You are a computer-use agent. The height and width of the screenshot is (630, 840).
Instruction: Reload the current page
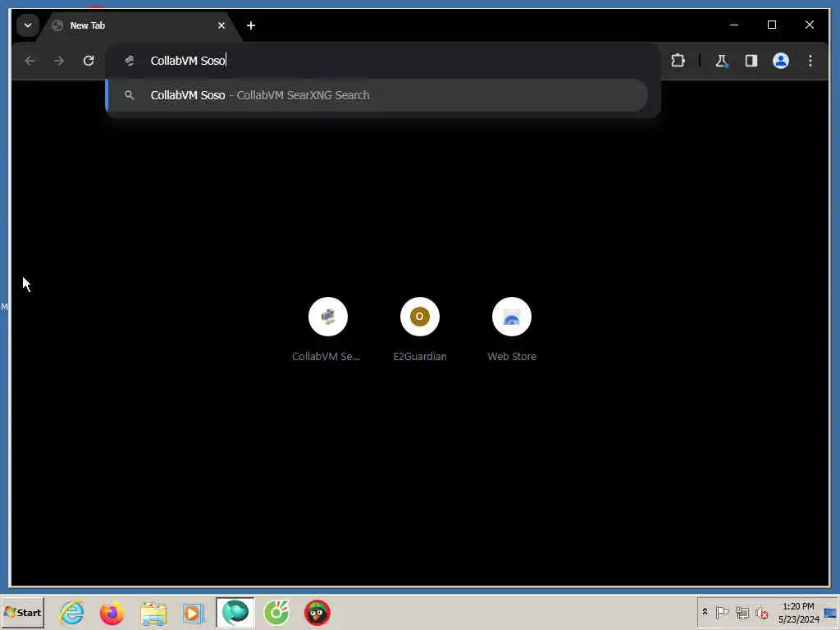[89, 61]
